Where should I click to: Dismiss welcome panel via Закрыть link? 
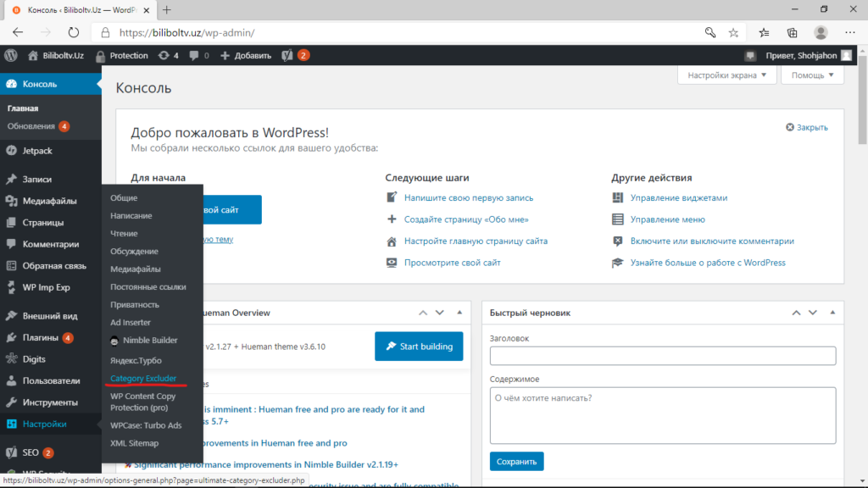point(807,127)
